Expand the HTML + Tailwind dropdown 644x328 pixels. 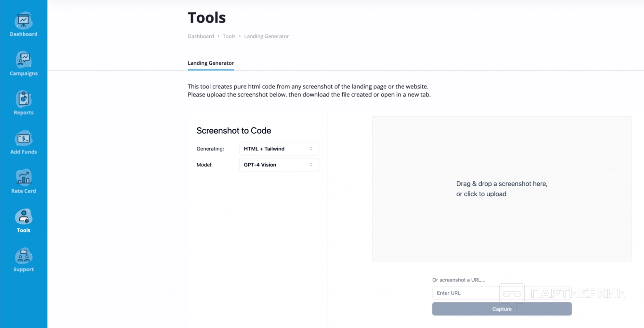click(x=278, y=149)
